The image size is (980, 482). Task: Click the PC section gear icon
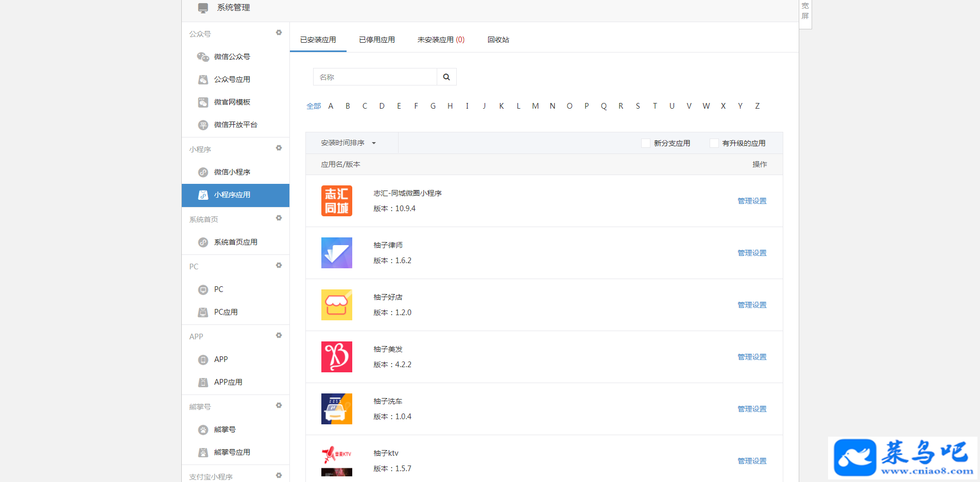[x=279, y=265]
